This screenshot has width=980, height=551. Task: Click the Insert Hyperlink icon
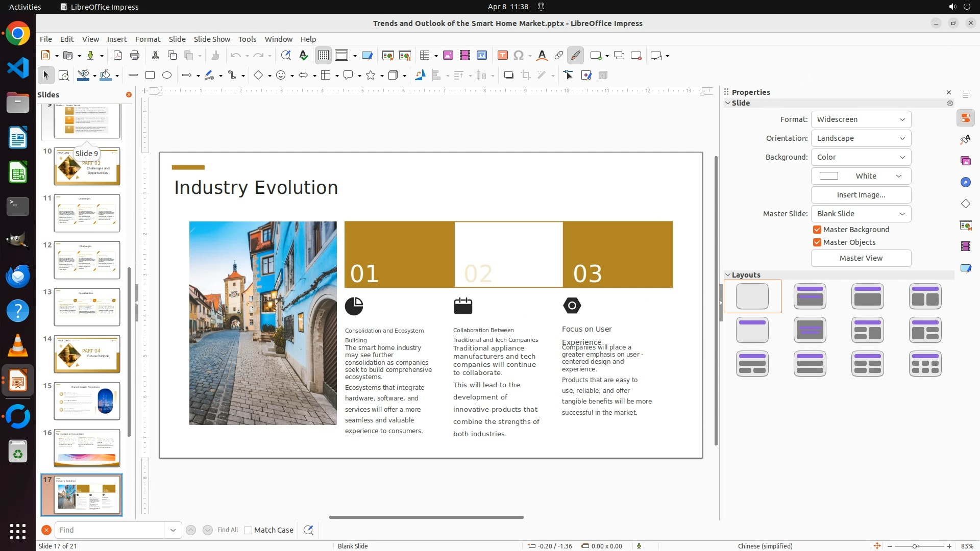pyautogui.click(x=559, y=56)
